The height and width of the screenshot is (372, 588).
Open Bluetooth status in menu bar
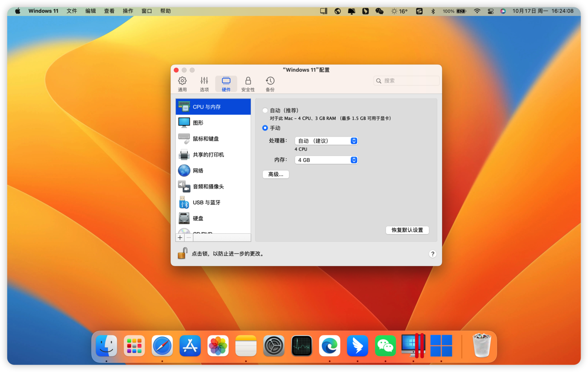(x=433, y=11)
